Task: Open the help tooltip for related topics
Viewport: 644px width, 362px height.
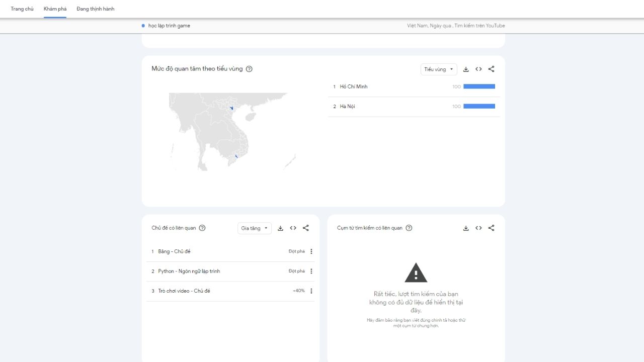Action: [x=202, y=228]
